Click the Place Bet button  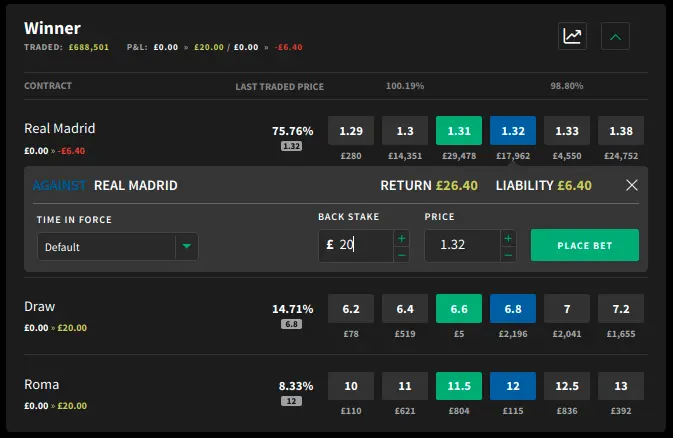(x=585, y=245)
